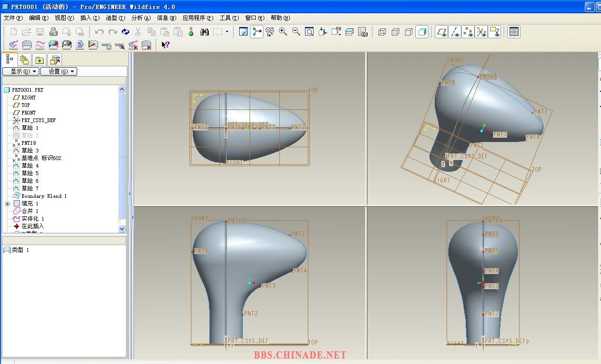Click the Copy icon in the toolbar
Screen dimensions: 601x364
pyautogui.click(x=152, y=32)
